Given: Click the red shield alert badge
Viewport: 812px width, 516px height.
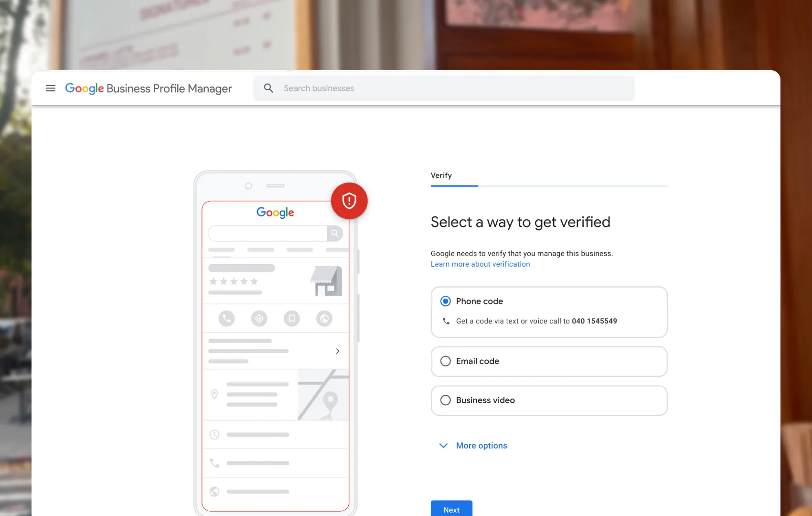Looking at the screenshot, I should coord(349,201).
